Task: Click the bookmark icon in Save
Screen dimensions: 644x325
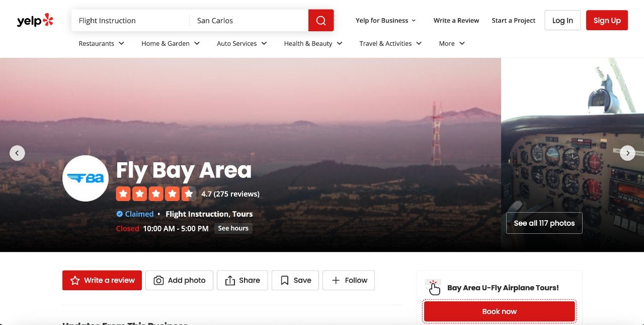Action: (284, 281)
